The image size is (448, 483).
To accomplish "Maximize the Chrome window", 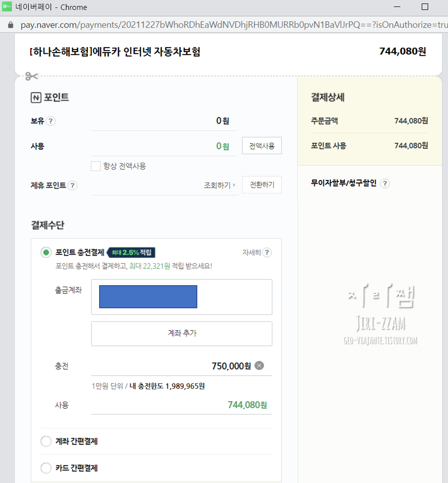I will coord(425,7).
